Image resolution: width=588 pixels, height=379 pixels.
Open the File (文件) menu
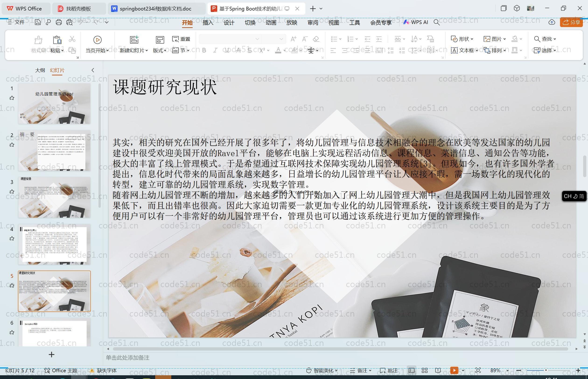coord(16,22)
